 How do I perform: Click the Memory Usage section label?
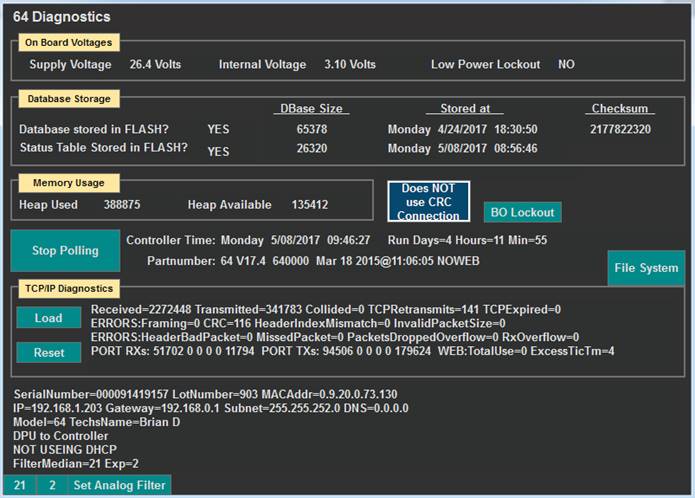tap(65, 183)
